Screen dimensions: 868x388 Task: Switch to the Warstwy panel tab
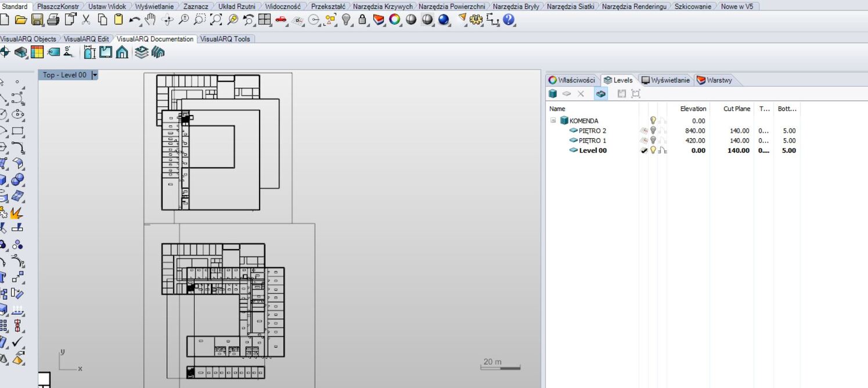[x=715, y=80]
